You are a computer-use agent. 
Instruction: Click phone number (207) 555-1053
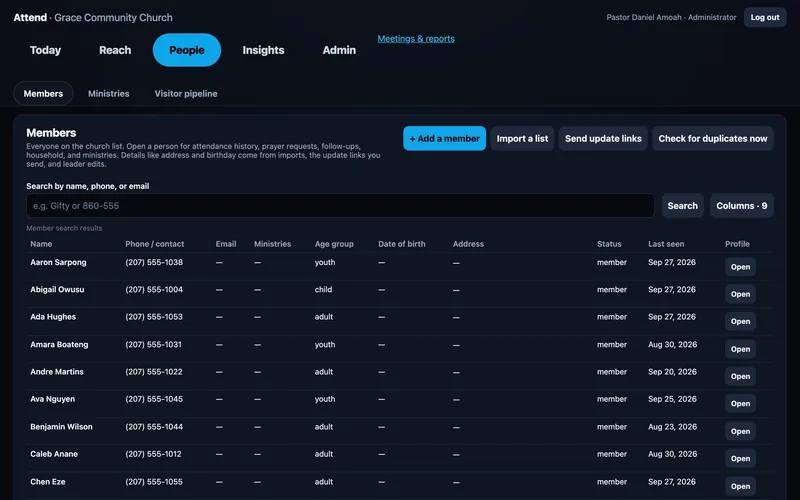pos(154,317)
